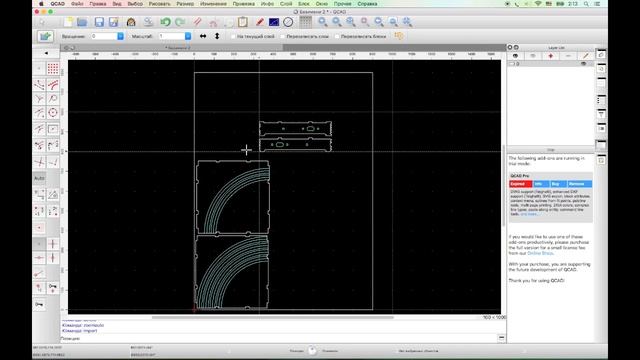Click the command line toggle button at right
Viewport: 640px width, 360px height.
[501, 338]
